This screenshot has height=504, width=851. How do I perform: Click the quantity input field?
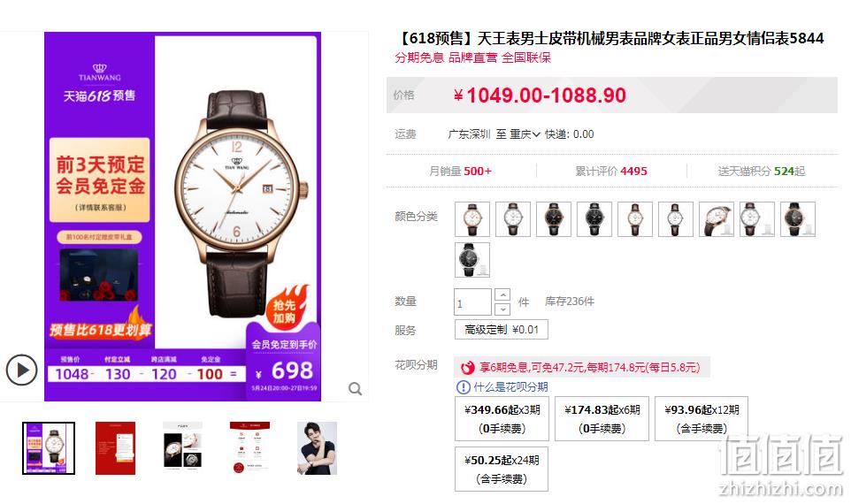click(x=472, y=302)
